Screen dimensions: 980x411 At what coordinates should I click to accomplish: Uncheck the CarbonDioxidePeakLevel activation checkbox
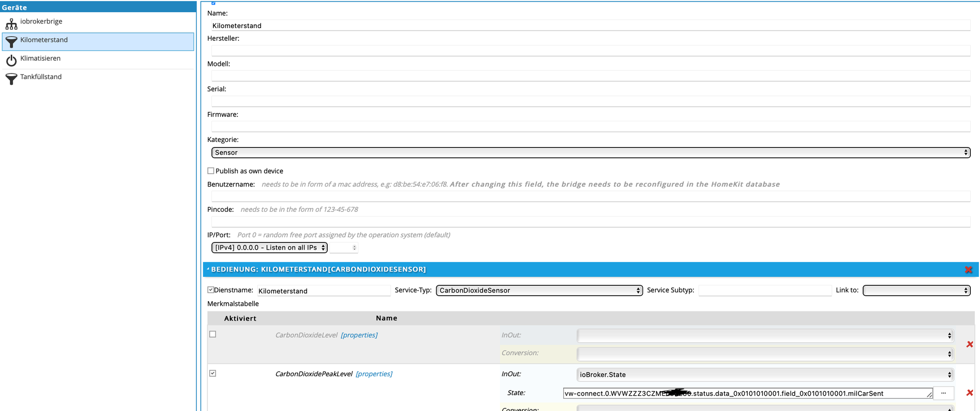(213, 373)
